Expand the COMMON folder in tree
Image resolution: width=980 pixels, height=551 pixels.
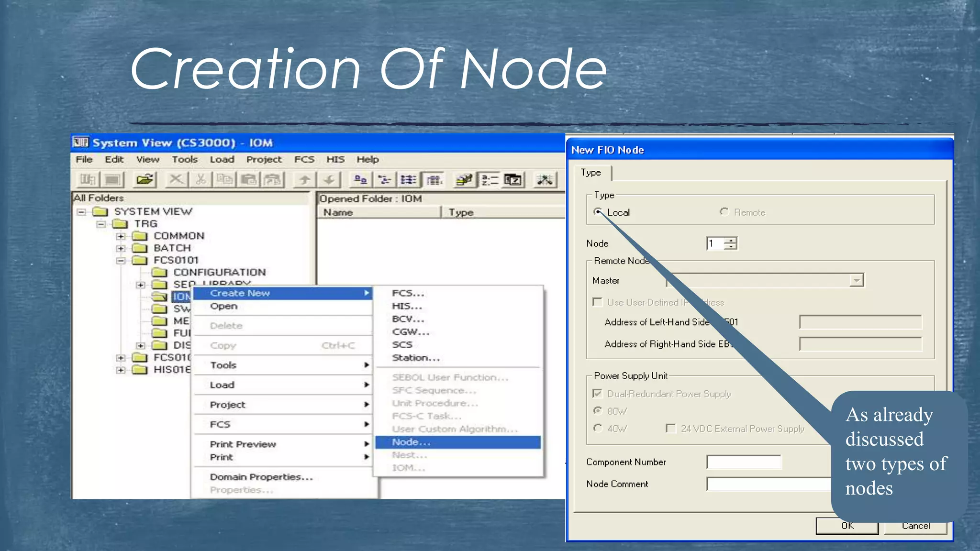coord(121,236)
